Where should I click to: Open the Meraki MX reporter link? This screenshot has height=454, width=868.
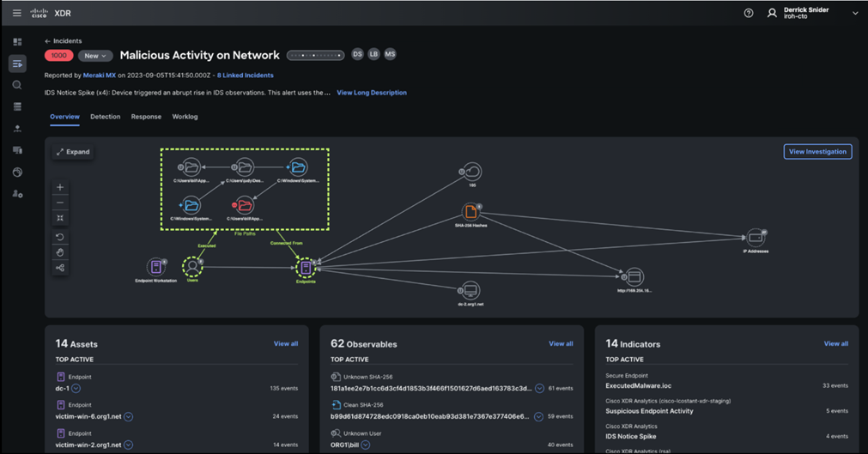click(x=99, y=76)
